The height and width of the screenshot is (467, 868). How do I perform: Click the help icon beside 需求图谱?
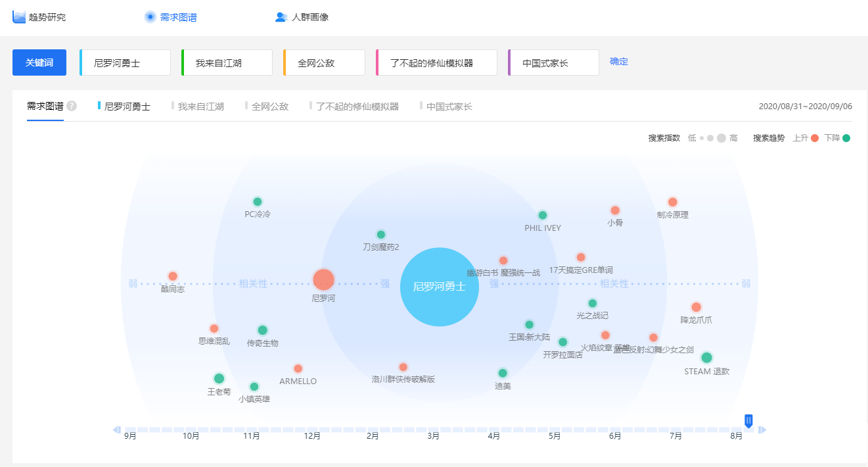tap(72, 106)
